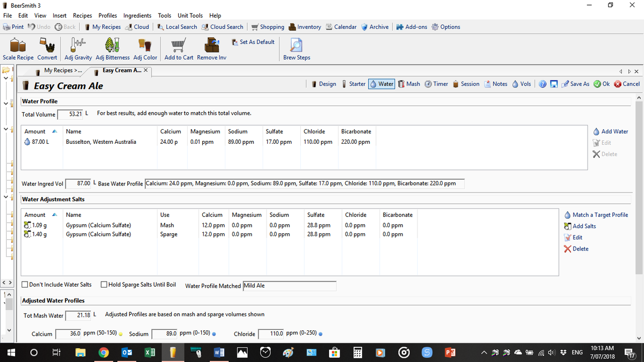Open the Scale Recipe tool

coord(18,49)
